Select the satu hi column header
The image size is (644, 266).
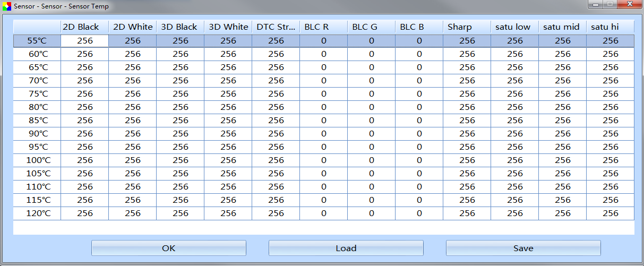tap(611, 27)
